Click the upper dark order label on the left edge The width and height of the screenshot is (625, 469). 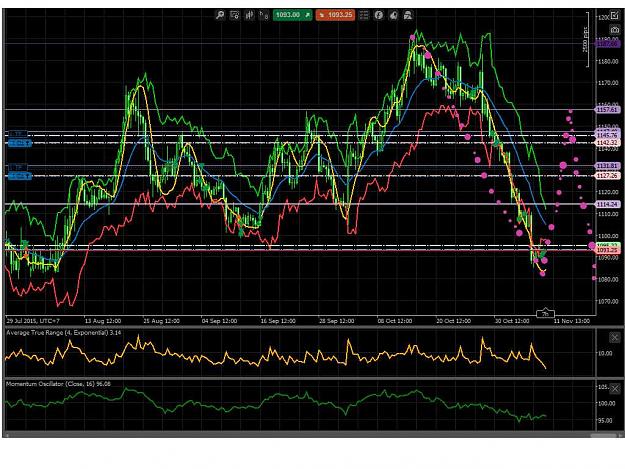pyautogui.click(x=18, y=134)
